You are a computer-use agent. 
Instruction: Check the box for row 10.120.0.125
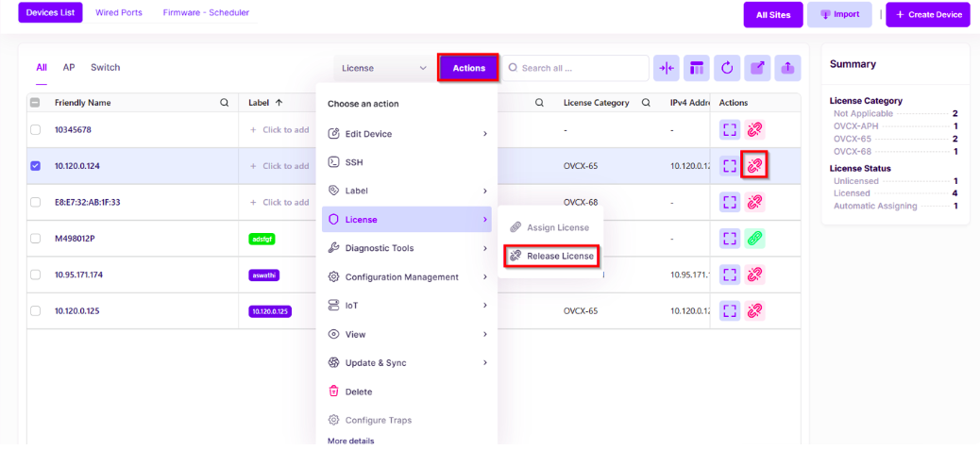(36, 310)
